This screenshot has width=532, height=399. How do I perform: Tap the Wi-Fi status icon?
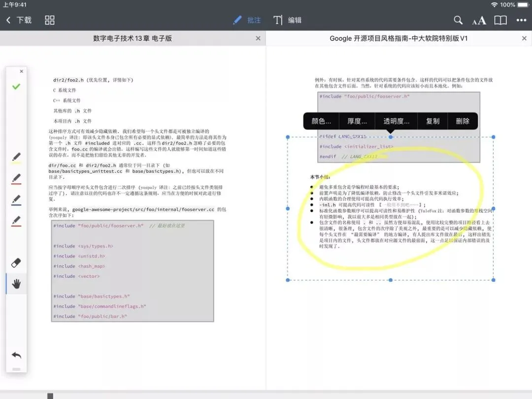495,5
